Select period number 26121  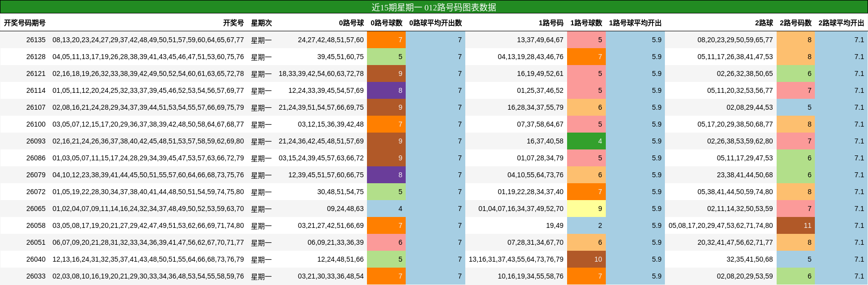[36, 73]
